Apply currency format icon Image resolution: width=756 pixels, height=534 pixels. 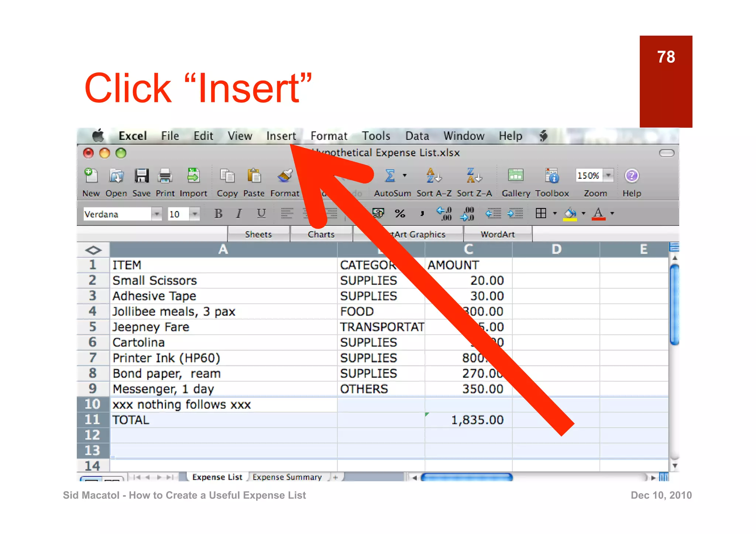tap(378, 213)
